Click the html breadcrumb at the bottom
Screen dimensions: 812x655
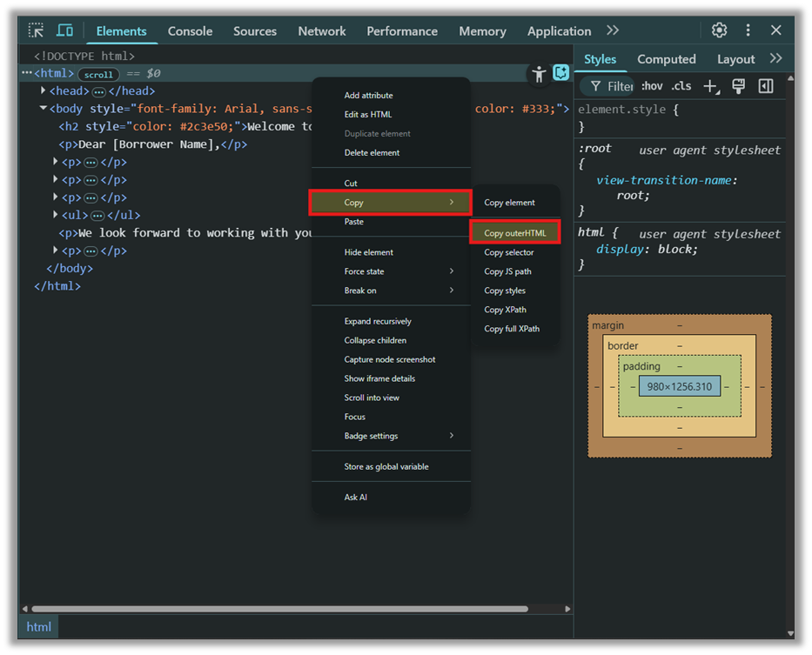[x=38, y=626]
